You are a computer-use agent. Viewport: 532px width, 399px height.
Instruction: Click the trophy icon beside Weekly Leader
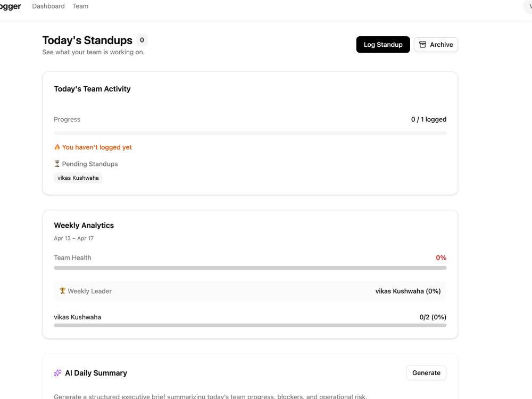[62, 291]
